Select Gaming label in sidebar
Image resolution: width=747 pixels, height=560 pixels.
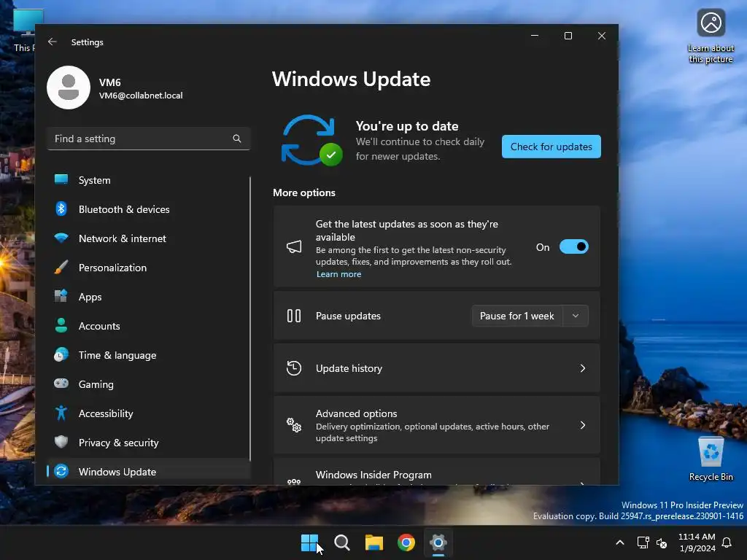(96, 384)
